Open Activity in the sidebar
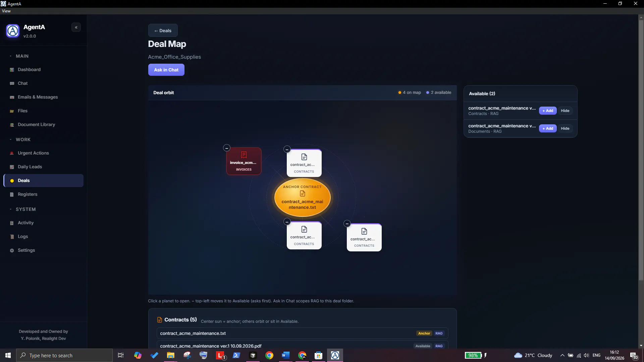Screen dimensions: 644x362 (43, 223)
